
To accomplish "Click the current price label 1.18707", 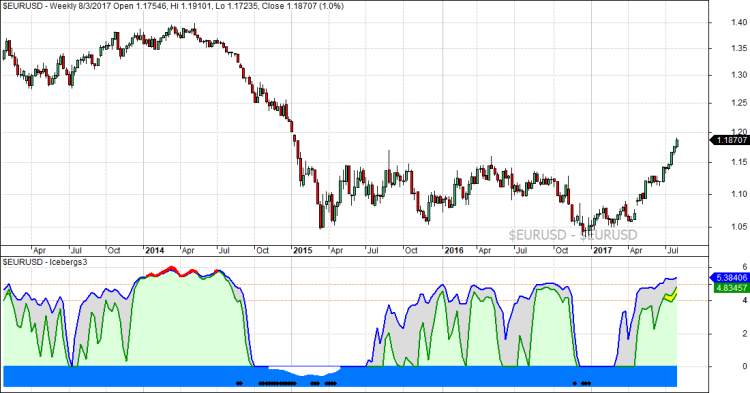I will coord(730,140).
